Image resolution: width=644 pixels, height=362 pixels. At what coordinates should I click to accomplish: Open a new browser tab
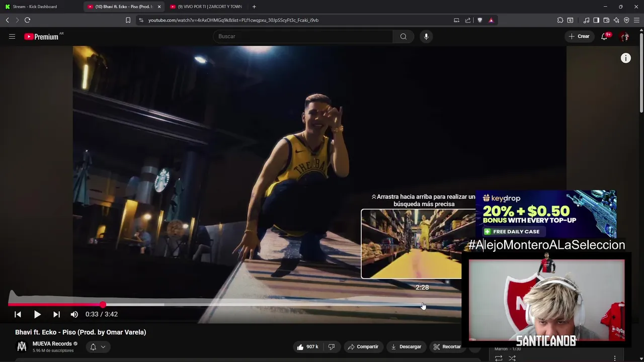(254, 7)
